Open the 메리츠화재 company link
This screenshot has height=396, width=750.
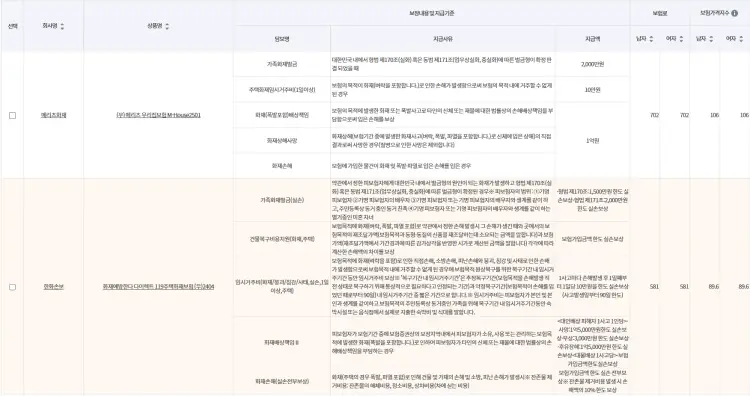coord(54,115)
